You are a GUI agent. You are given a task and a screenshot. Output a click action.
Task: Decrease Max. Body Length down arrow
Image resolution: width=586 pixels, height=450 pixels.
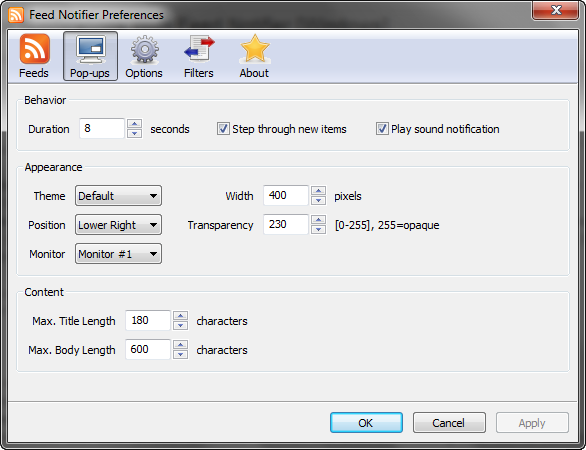(x=181, y=354)
